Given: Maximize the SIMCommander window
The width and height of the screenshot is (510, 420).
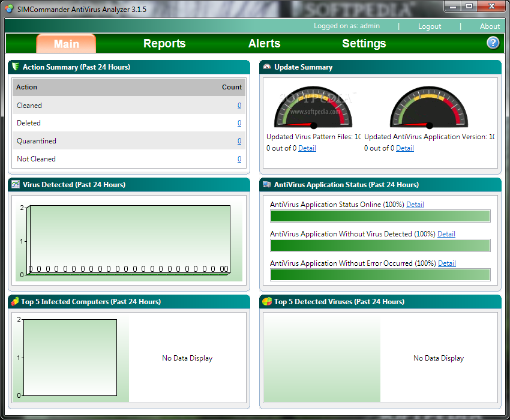Looking at the screenshot, I should tap(469, 6).
